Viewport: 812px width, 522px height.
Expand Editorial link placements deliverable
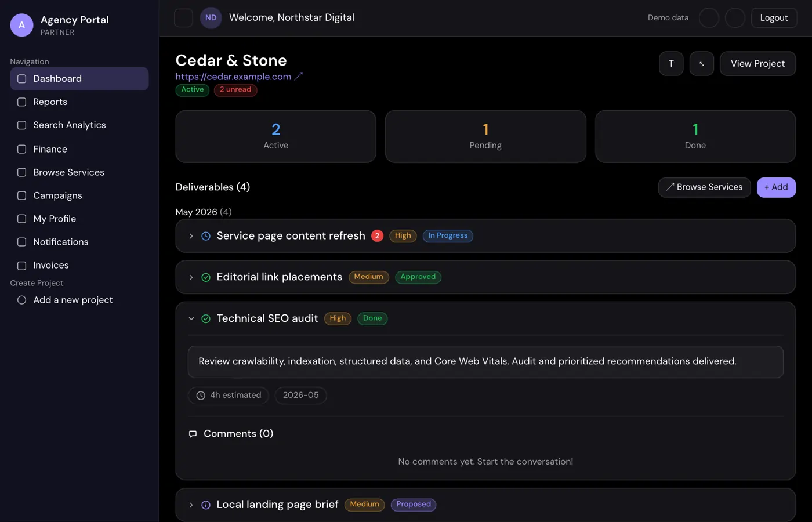tap(191, 277)
